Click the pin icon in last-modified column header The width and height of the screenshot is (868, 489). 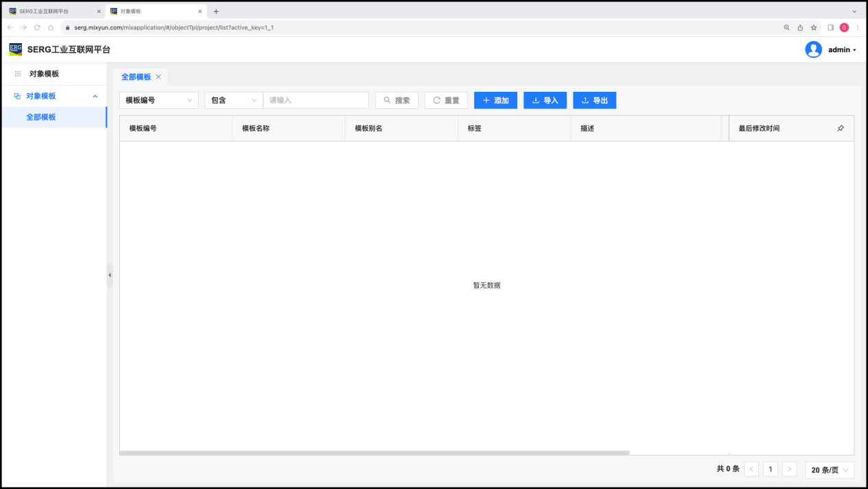pos(841,128)
